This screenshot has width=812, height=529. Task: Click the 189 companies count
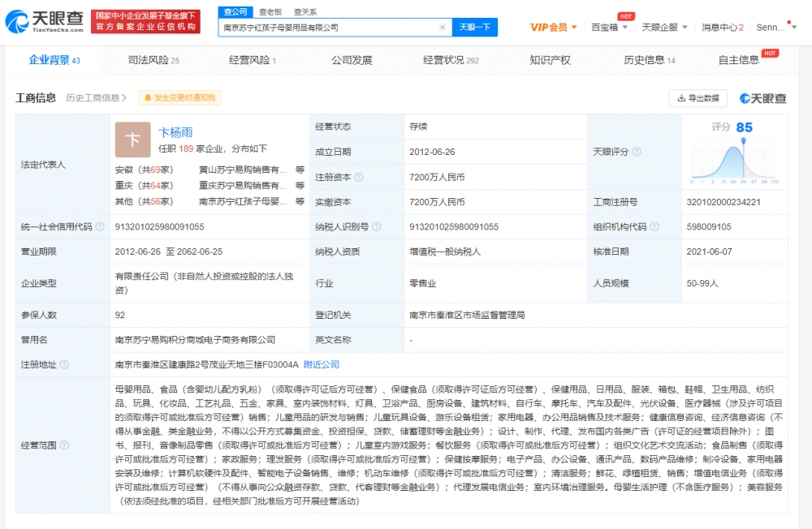(186, 148)
